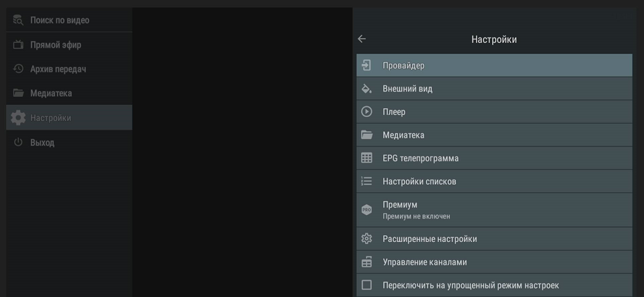Viewport: 644px width, 297px height.
Task: Click the Provider login icon
Action: tap(366, 65)
